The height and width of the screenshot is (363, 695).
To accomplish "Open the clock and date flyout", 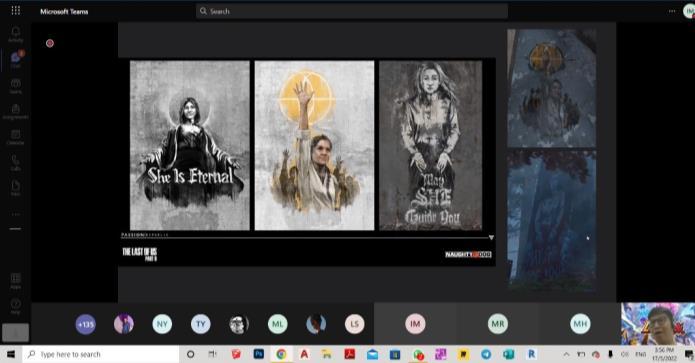I will click(664, 354).
